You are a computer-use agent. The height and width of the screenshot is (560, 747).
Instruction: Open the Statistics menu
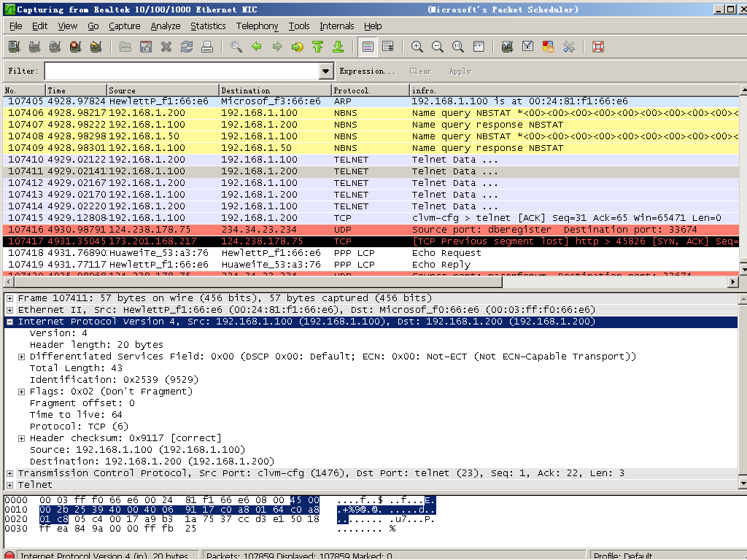[x=208, y=26]
